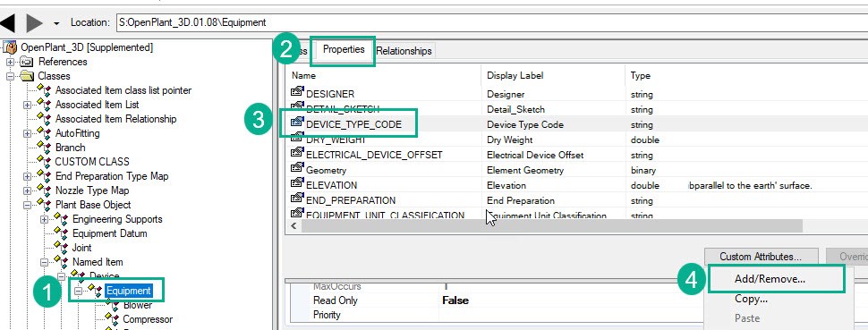The width and height of the screenshot is (868, 330).
Task: Click the Back navigation arrow
Action: click(6, 22)
